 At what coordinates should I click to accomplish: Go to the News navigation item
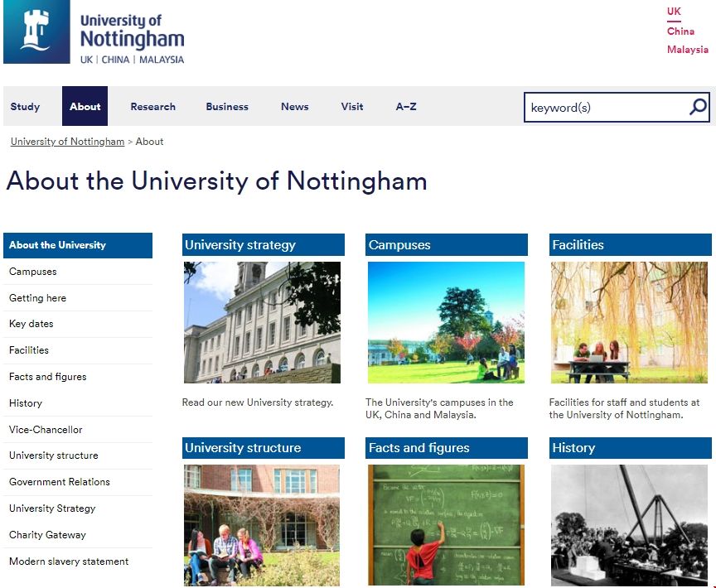tap(294, 107)
